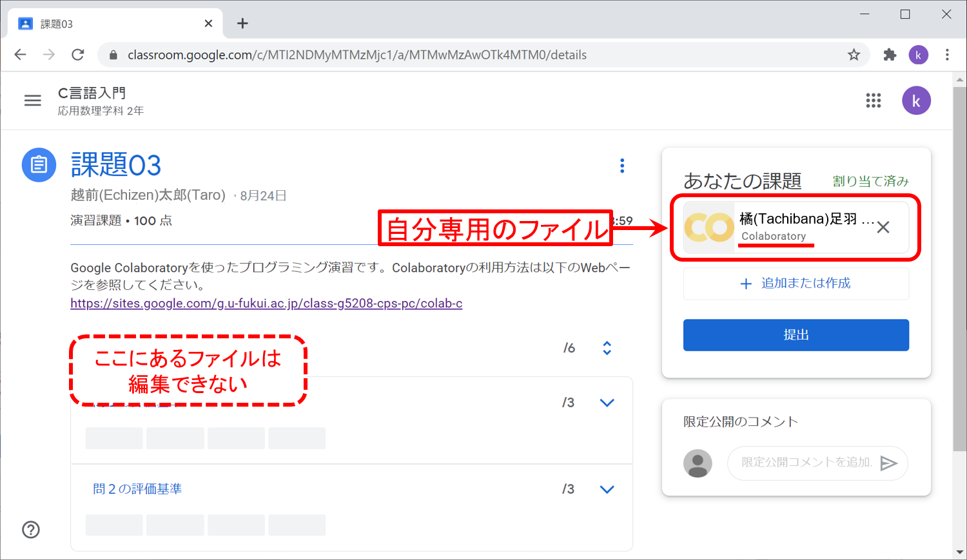Click the comment user avatar icon
Image resolution: width=967 pixels, height=560 pixels.
tap(698, 463)
